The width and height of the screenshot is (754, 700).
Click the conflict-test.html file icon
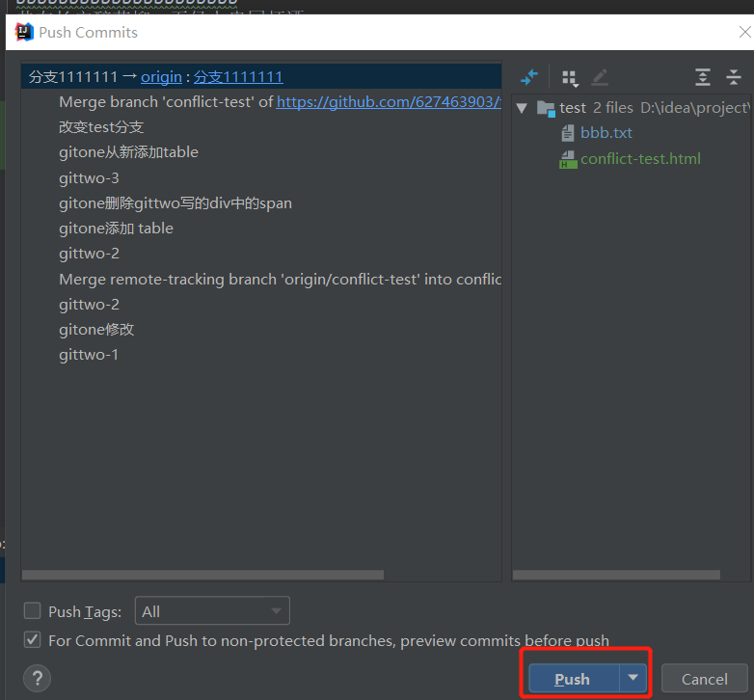(x=568, y=159)
